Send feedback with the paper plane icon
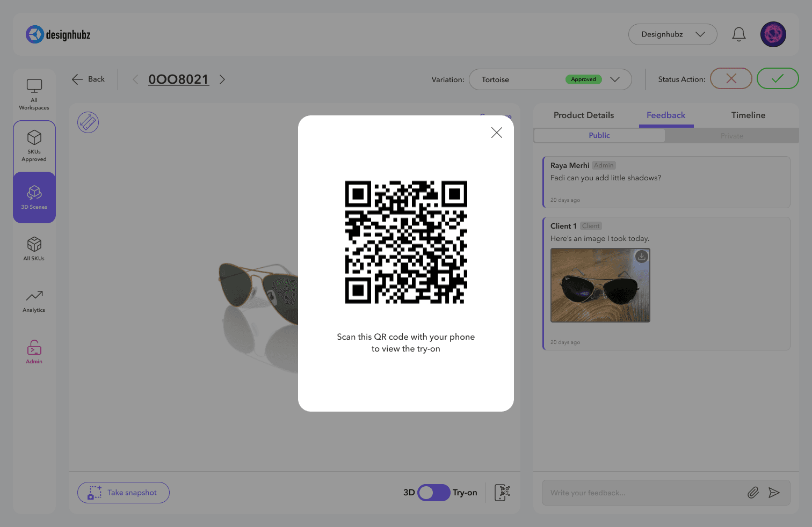812x527 pixels. [774, 493]
